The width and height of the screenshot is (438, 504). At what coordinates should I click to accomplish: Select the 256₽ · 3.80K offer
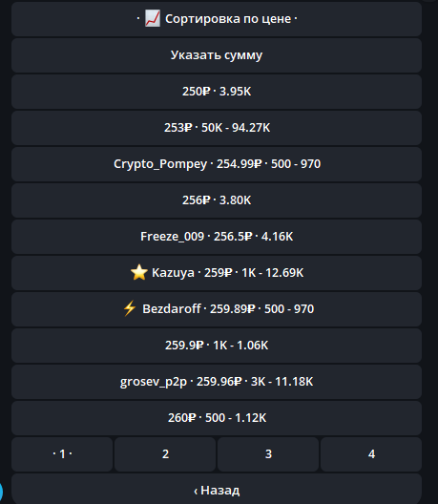tap(217, 200)
